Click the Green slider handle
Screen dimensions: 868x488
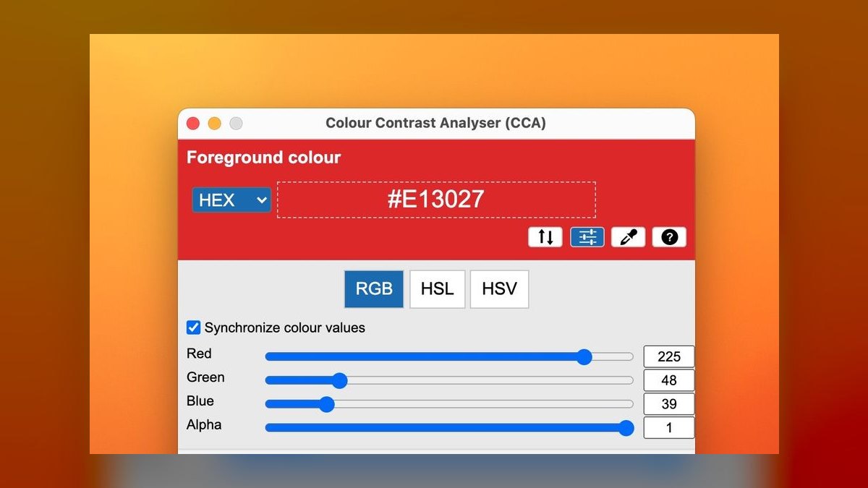pyautogui.click(x=340, y=380)
